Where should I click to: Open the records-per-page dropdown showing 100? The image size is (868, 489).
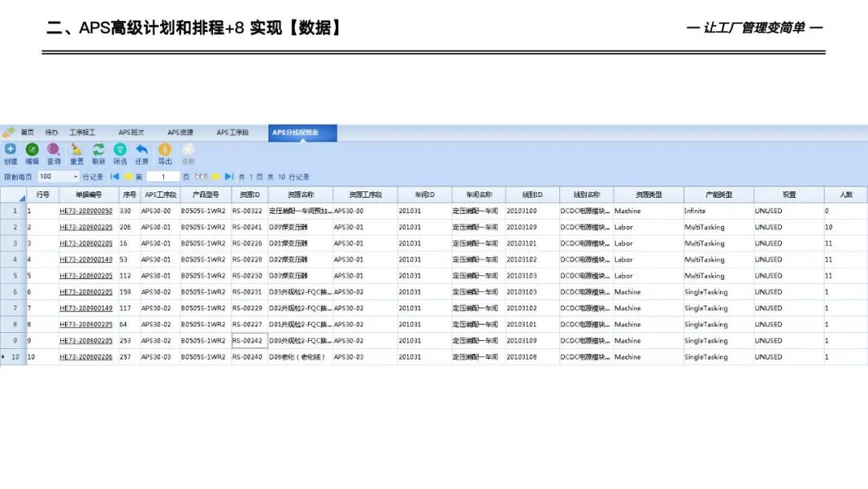click(x=76, y=175)
